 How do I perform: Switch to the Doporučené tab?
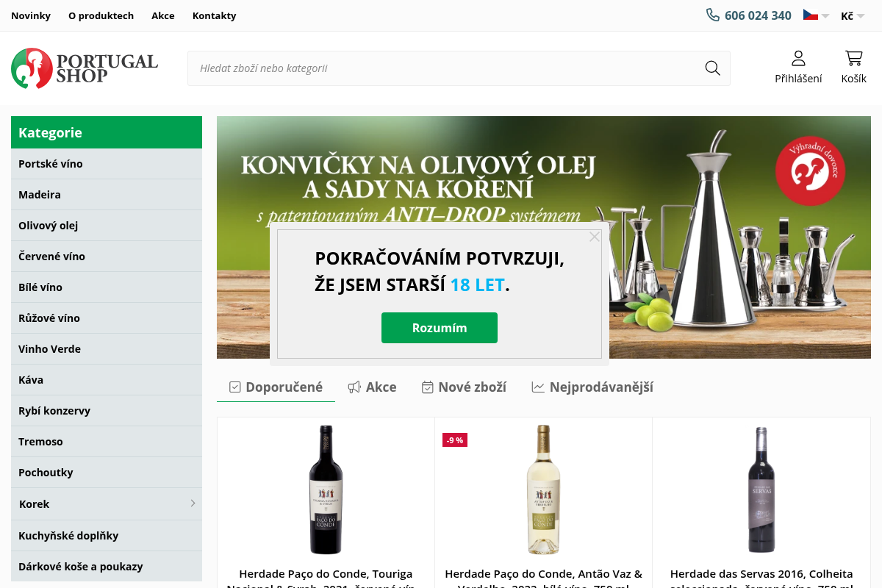276,387
